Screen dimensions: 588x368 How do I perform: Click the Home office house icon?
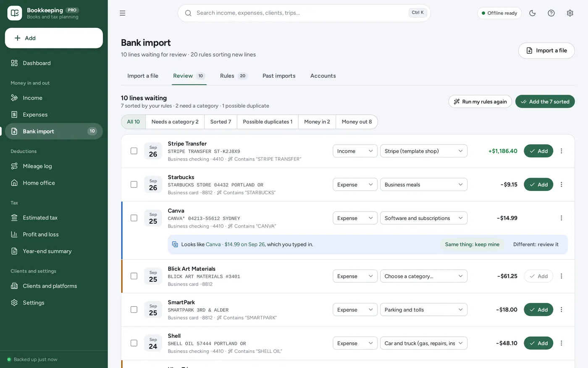tap(14, 183)
